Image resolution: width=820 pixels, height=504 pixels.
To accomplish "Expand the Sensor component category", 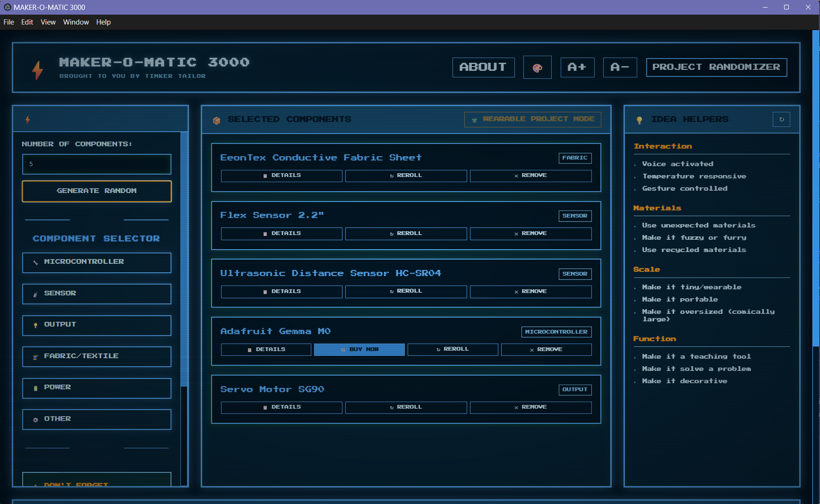I will tap(96, 294).
